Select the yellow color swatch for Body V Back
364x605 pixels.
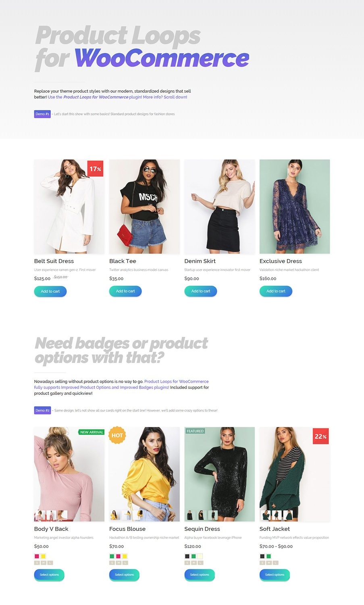click(44, 556)
